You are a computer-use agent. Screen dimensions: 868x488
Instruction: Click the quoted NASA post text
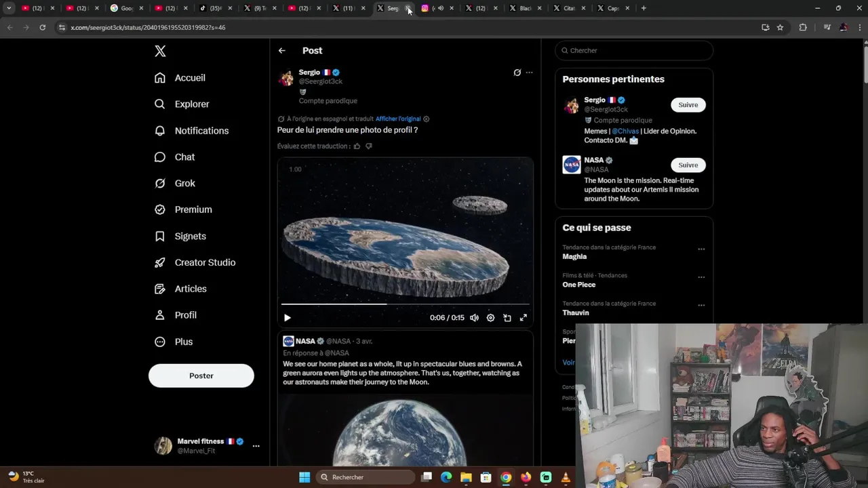pos(403,373)
